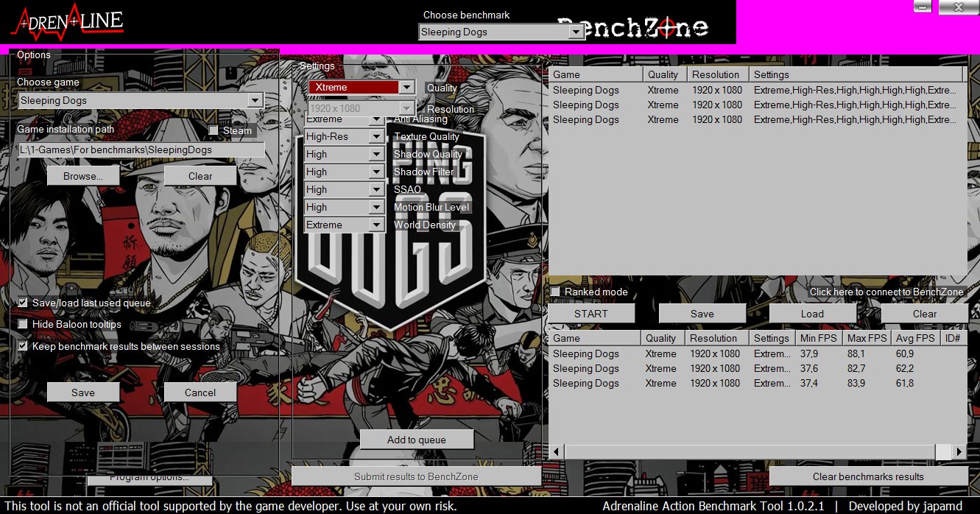Uncheck Keep benchmark results between sessions
The height and width of the screenshot is (514, 980).
click(x=24, y=346)
